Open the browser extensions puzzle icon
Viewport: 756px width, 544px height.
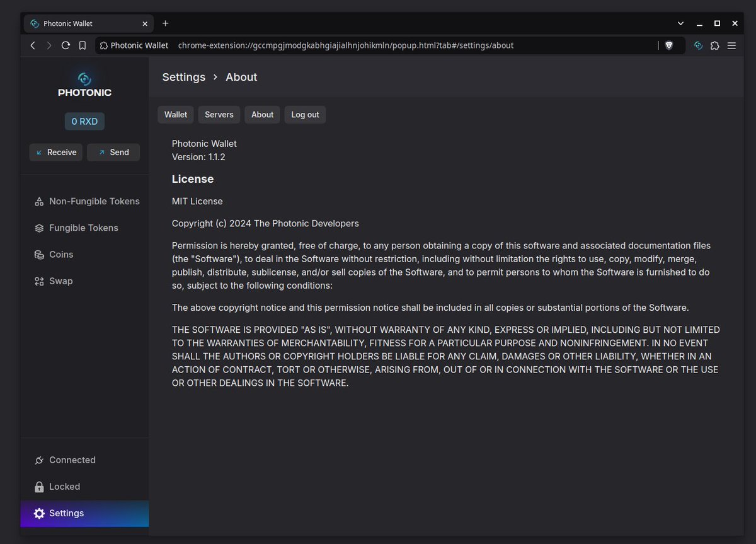click(714, 45)
